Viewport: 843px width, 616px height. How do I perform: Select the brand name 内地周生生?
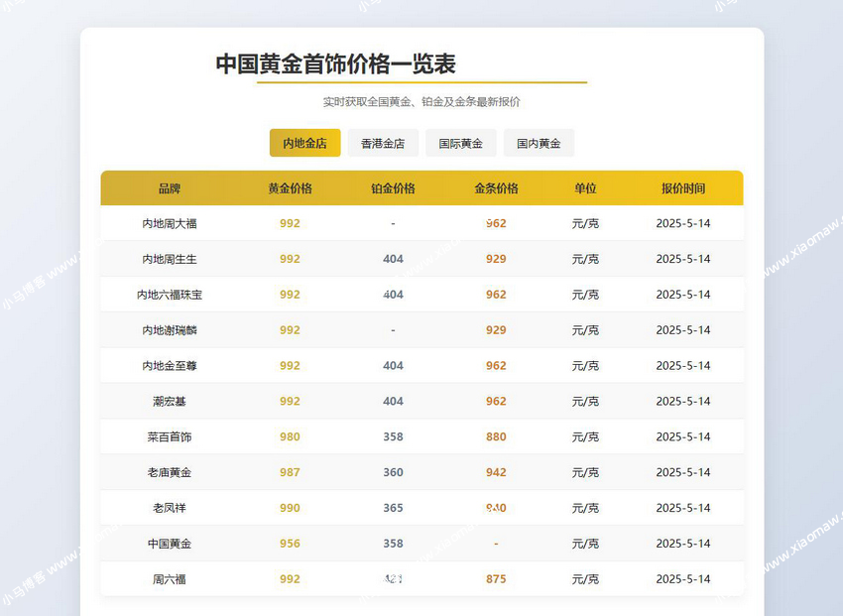(x=170, y=259)
